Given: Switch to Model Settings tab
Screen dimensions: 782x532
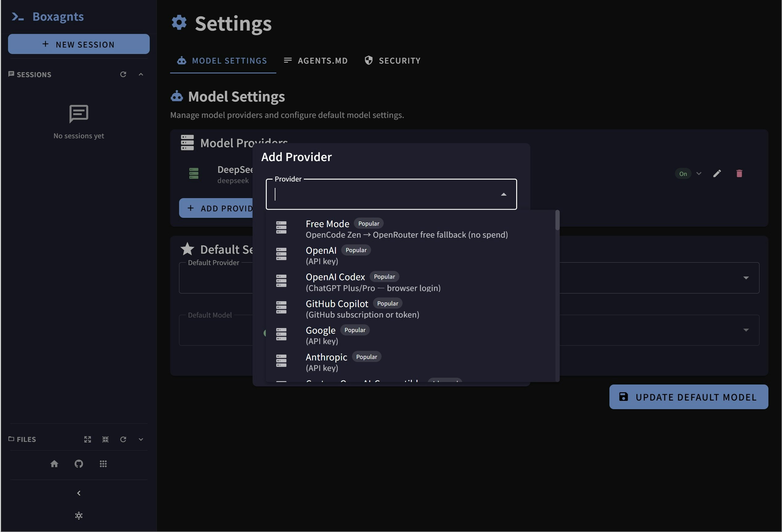Looking at the screenshot, I should coord(223,60).
